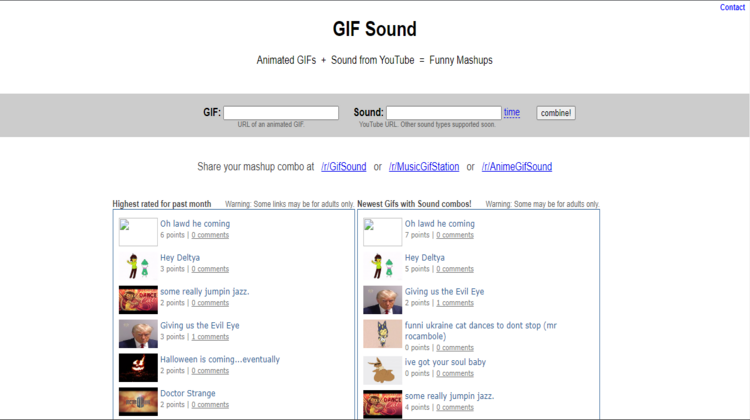Open '1 comments' for Evil Eye with 2 points

(x=455, y=303)
